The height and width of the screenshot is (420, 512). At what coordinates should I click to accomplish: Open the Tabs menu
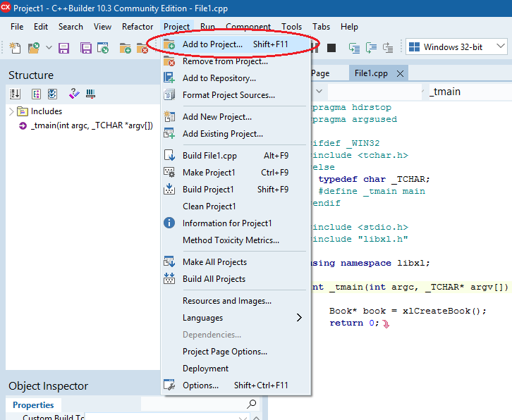click(x=322, y=27)
